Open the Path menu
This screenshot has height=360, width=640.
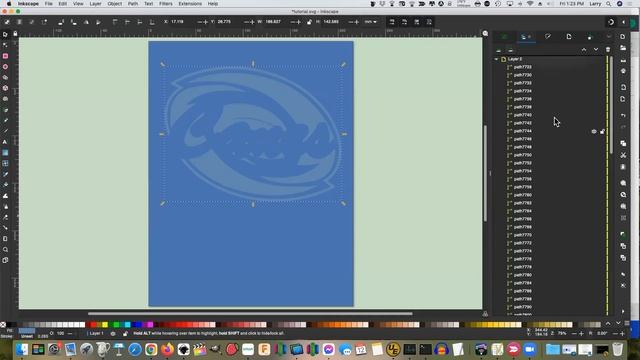click(133, 4)
